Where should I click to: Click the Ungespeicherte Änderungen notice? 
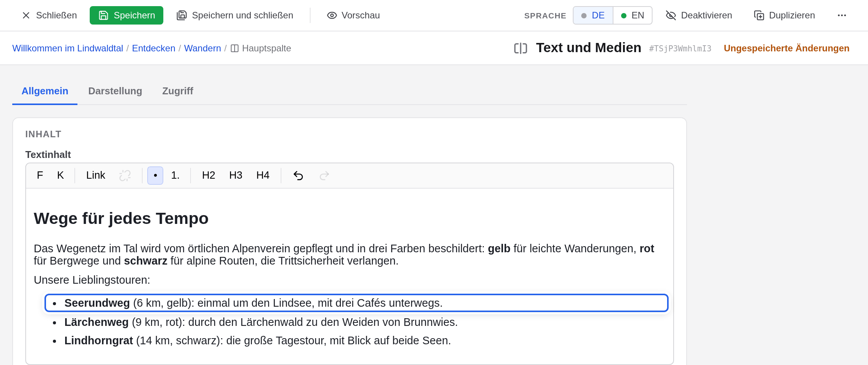(x=787, y=48)
